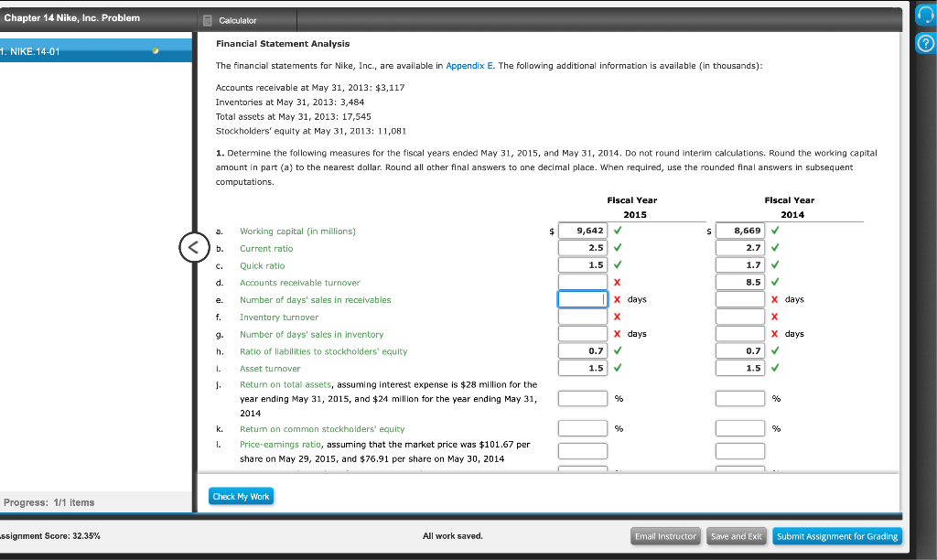Click the Save and Exit button
The height and width of the screenshot is (560, 937).
(737, 536)
